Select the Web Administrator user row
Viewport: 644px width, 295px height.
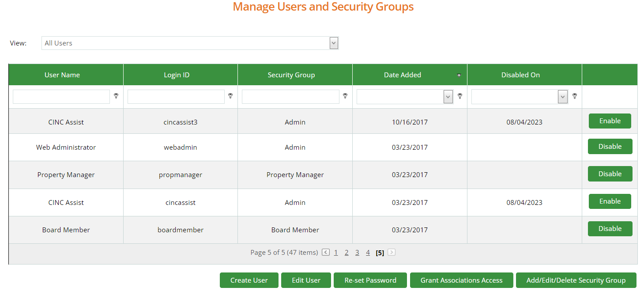323,147
